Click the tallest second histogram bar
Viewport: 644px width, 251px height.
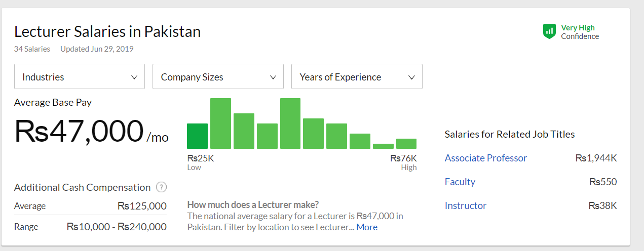[x=220, y=123]
